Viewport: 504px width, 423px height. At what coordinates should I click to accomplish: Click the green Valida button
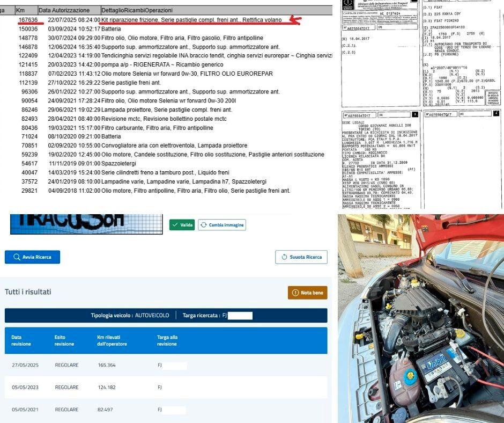click(x=182, y=225)
